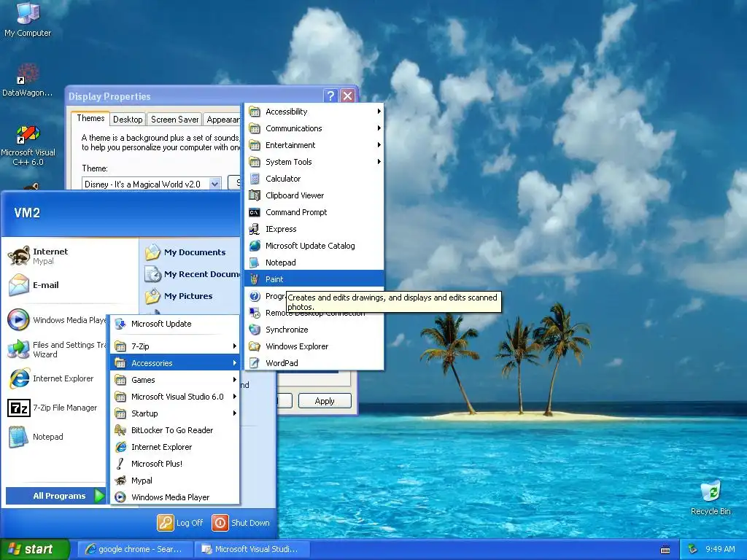Open My Computer desktop icon
The width and height of the screenshot is (747, 560).
point(28,20)
